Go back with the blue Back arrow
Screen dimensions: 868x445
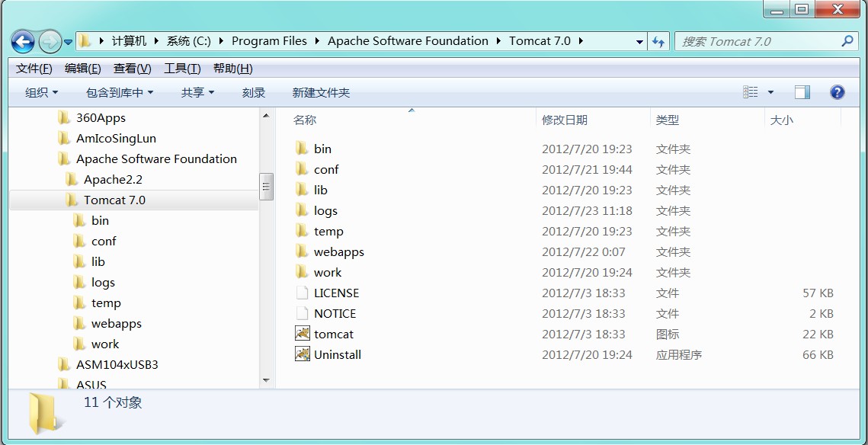click(x=23, y=41)
